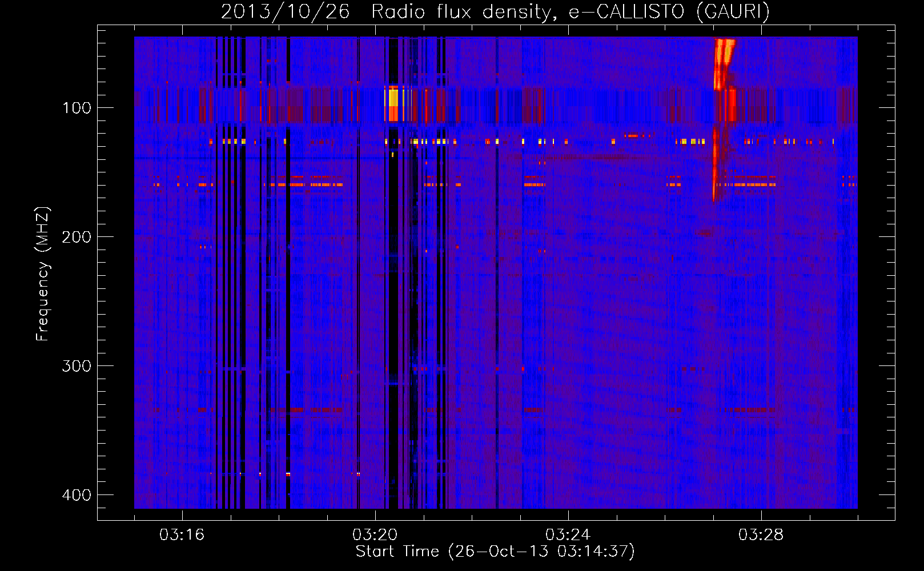Click the '03:16' time tick label
This screenshot has height=571, width=924.
[182, 535]
